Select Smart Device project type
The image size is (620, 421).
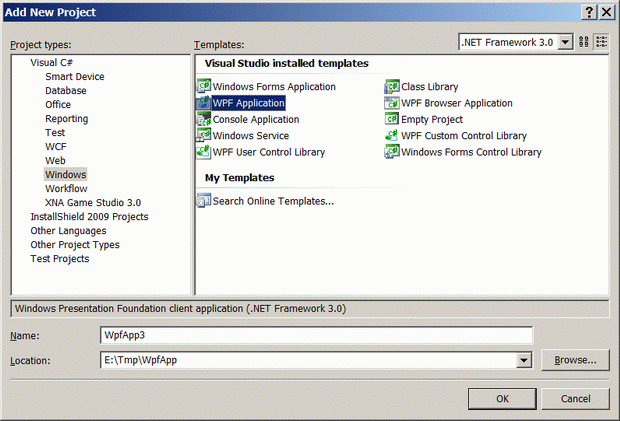point(75,77)
